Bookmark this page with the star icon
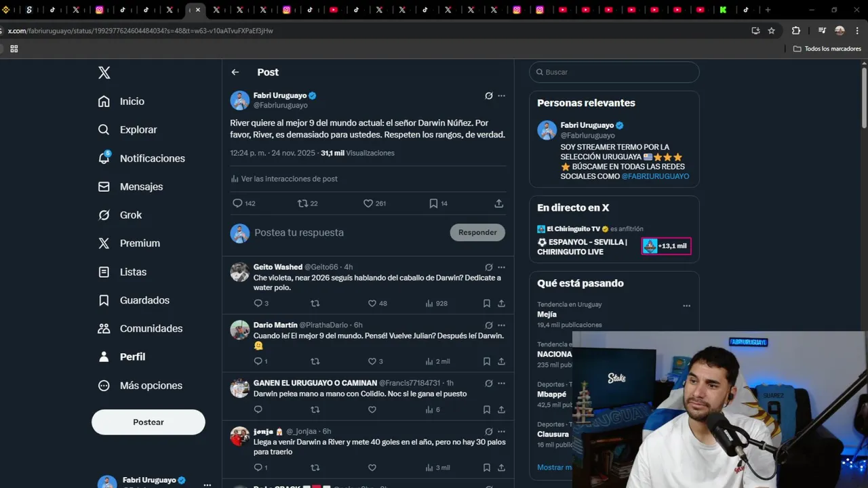The height and width of the screenshot is (488, 868). [x=771, y=30]
